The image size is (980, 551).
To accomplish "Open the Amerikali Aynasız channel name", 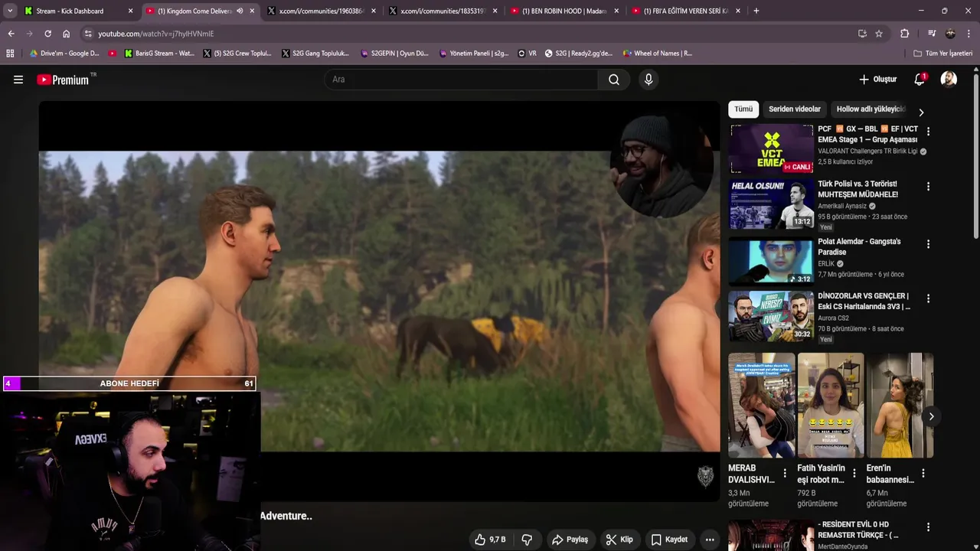I will point(842,206).
